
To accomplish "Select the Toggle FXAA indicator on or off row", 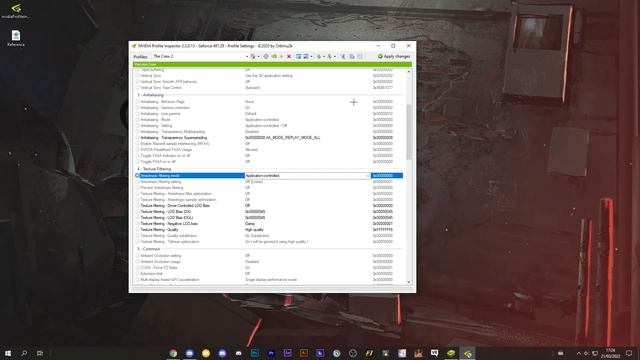I will coord(269,156).
